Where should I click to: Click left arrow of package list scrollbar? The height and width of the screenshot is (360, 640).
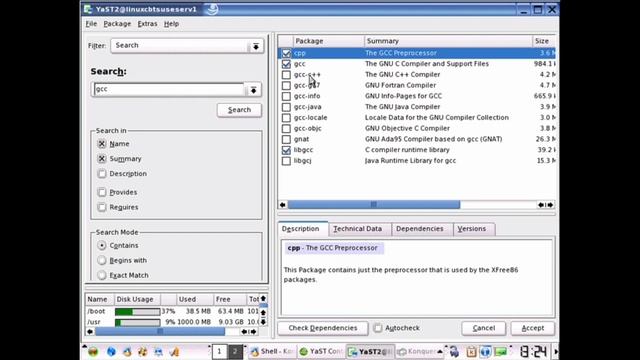(282, 205)
